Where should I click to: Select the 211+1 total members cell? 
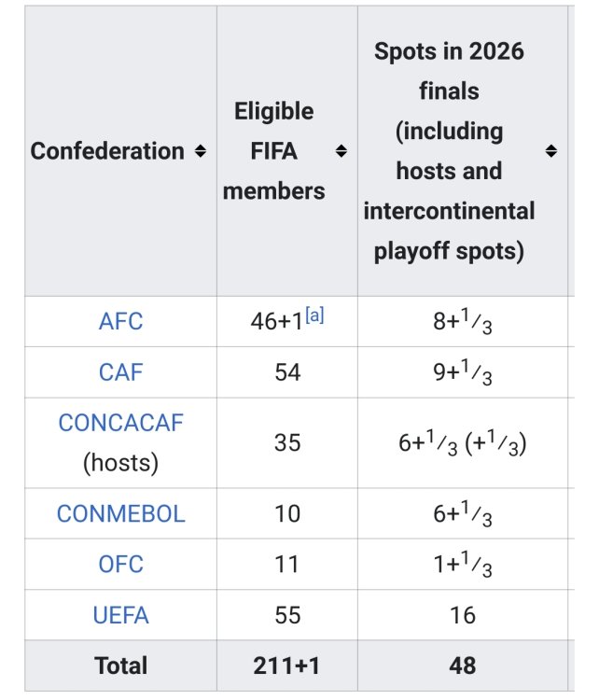(x=287, y=665)
